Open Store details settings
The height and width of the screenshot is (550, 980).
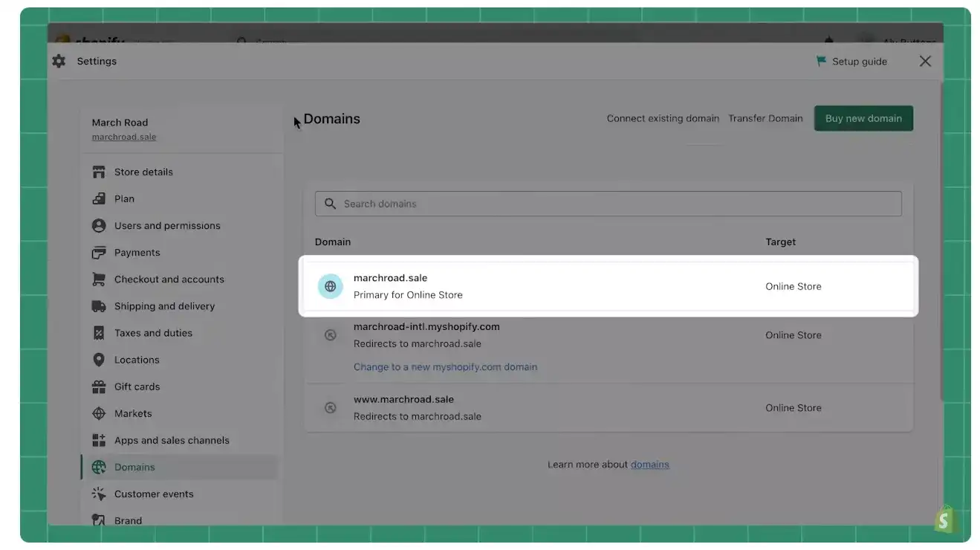pyautogui.click(x=143, y=172)
